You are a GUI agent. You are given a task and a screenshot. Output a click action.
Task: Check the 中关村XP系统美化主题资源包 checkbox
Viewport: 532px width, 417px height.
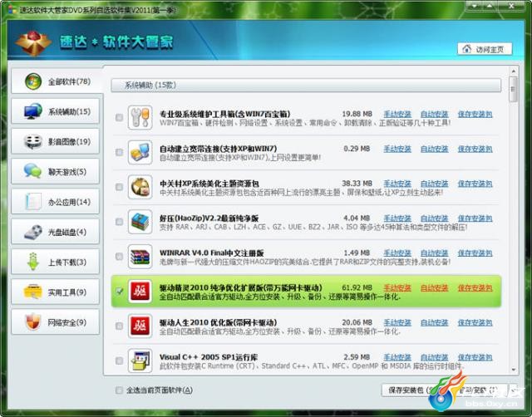(119, 187)
